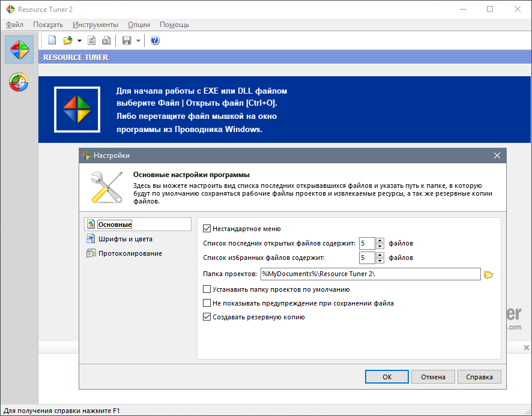Click the Resource Tuner 2 title bar icon
The width and height of the screenshot is (532, 416).
tap(11, 9)
